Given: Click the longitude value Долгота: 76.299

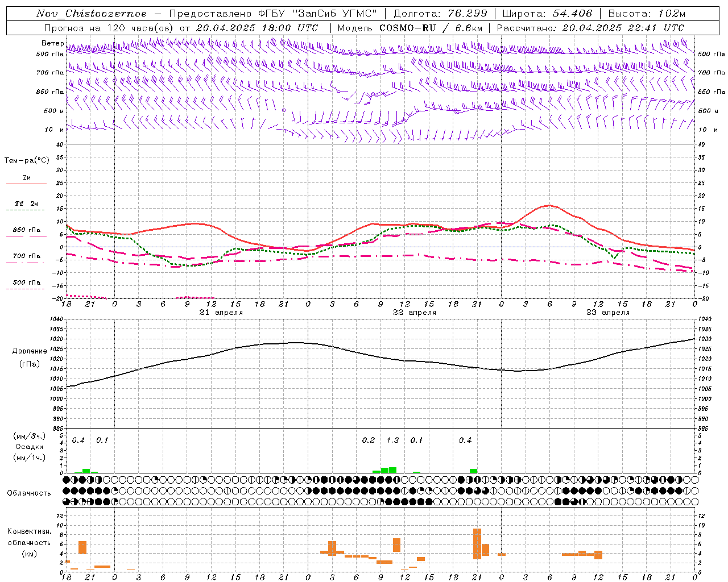Looking at the screenshot, I should (x=440, y=14).
